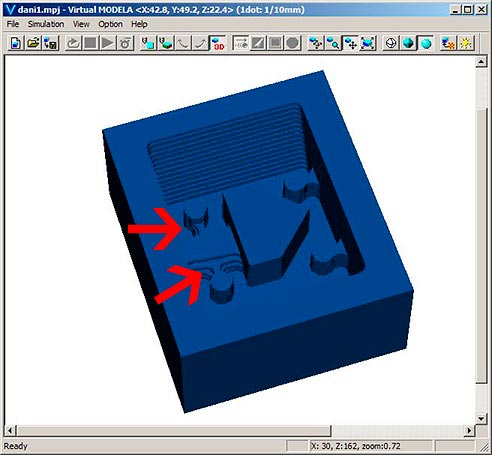Screen dimensions: 492x455
Task: Open the Help menu
Action: point(139,24)
